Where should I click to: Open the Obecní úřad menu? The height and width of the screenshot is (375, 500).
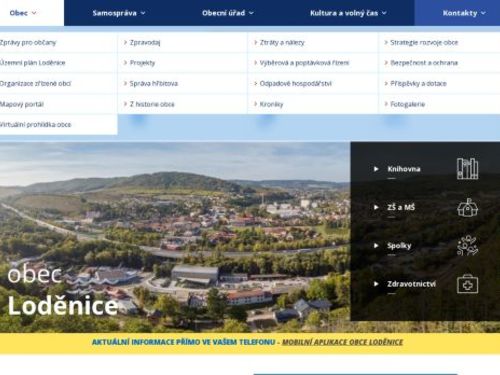click(x=228, y=13)
